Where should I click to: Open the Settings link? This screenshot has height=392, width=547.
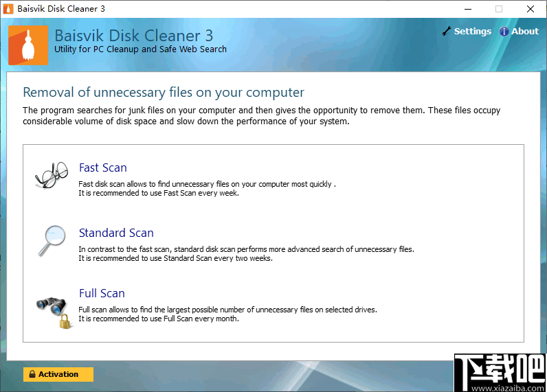472,32
